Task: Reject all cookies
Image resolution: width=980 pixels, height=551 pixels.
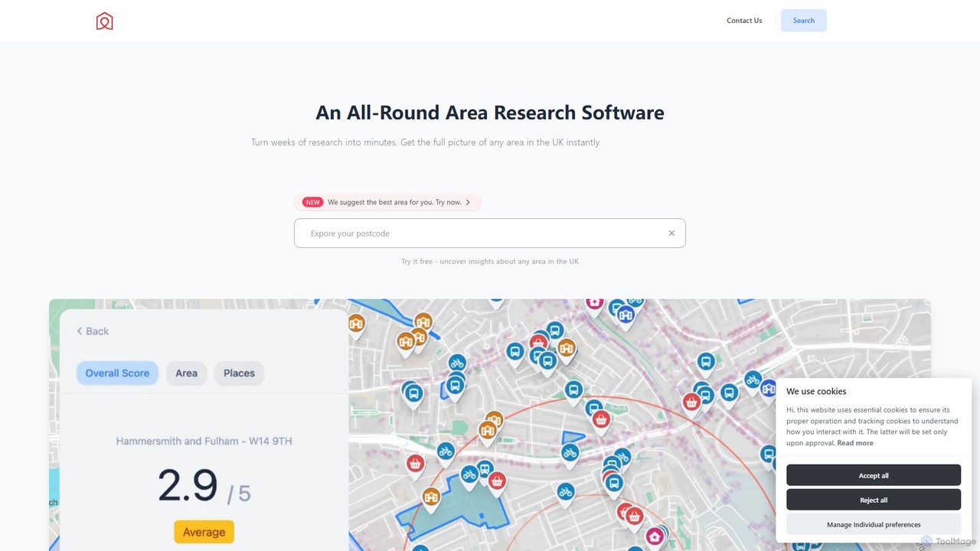Action: (874, 500)
